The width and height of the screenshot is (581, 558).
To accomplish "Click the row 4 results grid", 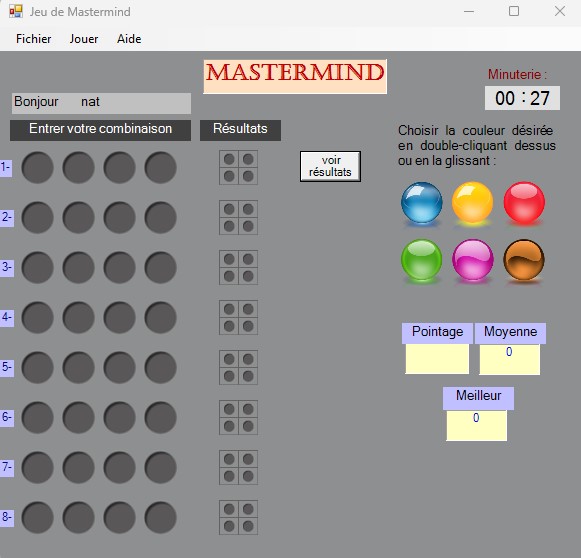I will pos(238,318).
